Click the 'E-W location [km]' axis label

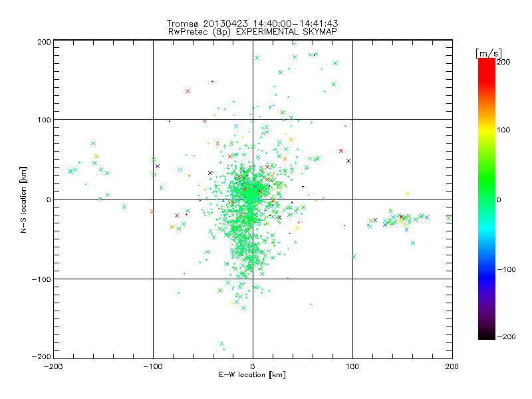click(253, 375)
